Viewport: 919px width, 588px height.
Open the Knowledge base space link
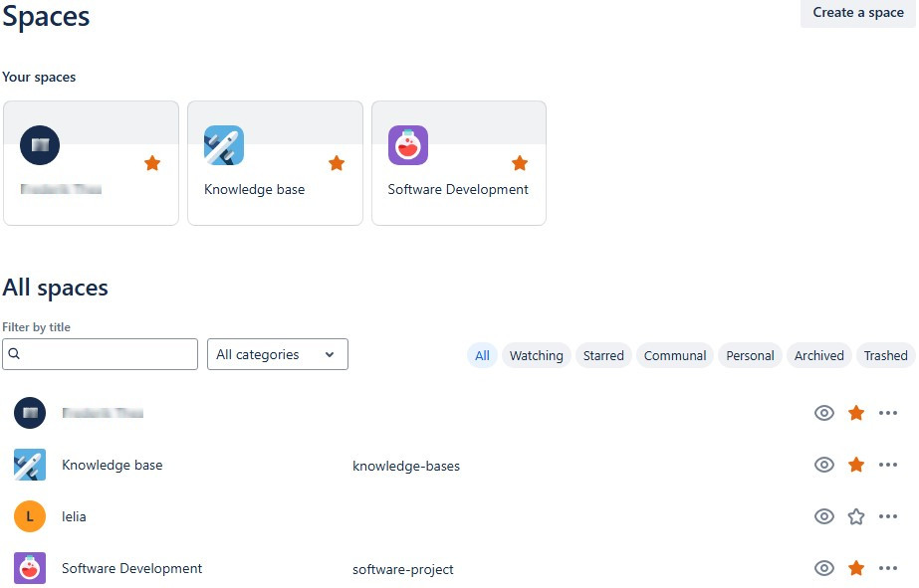point(113,465)
